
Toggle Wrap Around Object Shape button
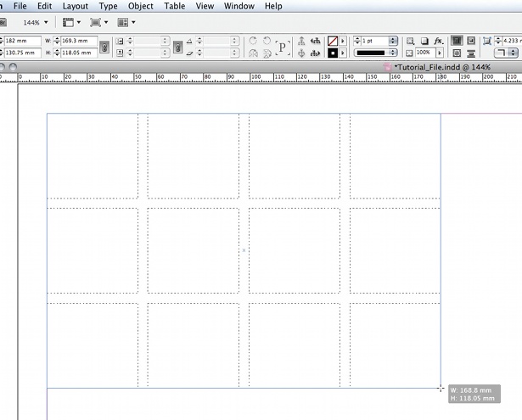coord(457,53)
